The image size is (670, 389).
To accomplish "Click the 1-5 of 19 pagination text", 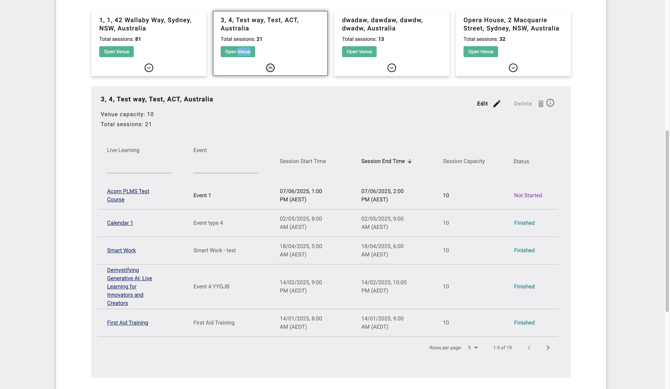I will (502, 348).
